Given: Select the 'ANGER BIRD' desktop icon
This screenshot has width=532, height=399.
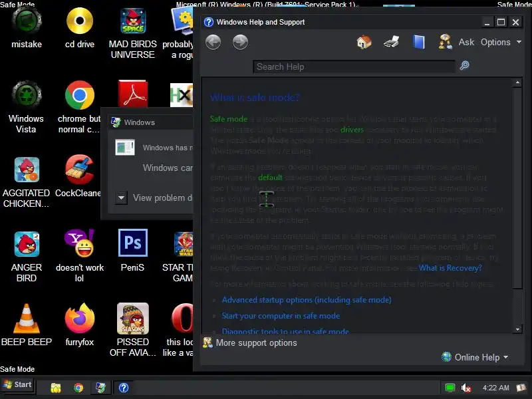Looking at the screenshot, I should 27,257.
